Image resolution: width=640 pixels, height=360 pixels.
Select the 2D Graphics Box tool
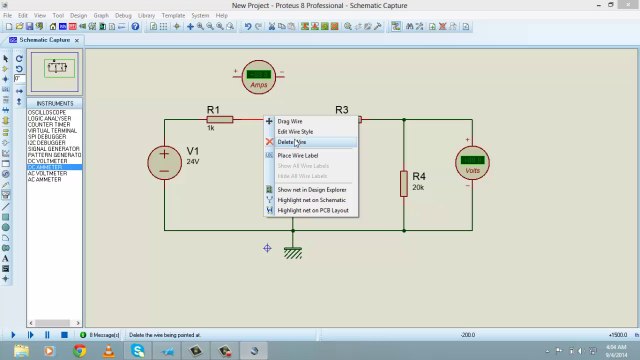tap(6, 217)
